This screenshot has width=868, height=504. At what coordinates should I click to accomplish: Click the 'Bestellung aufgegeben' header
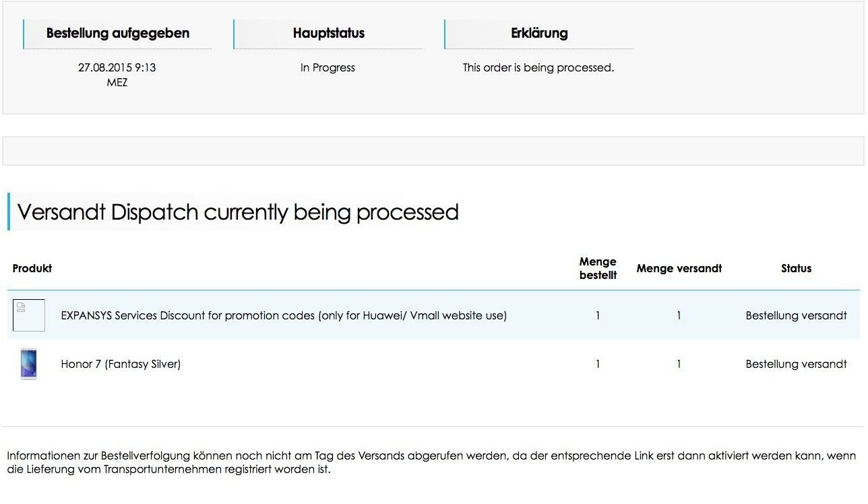(118, 33)
